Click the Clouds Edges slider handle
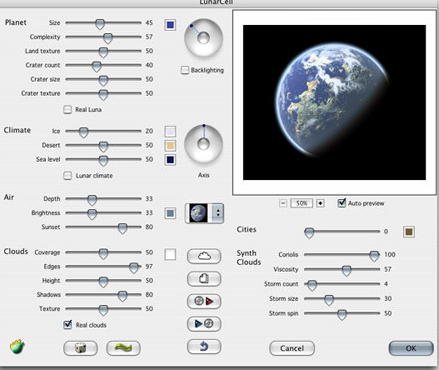The image size is (439, 370). click(x=134, y=268)
